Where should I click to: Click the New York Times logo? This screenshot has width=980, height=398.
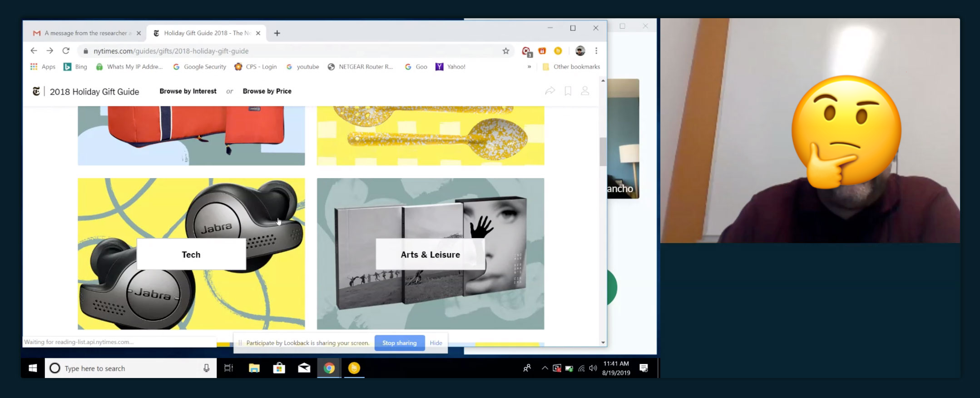point(36,91)
